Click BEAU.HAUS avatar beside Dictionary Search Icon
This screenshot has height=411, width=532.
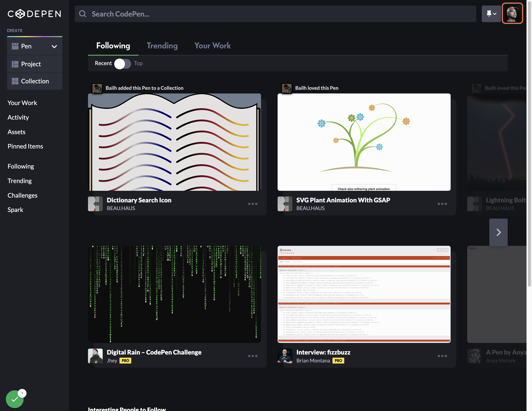coord(95,204)
